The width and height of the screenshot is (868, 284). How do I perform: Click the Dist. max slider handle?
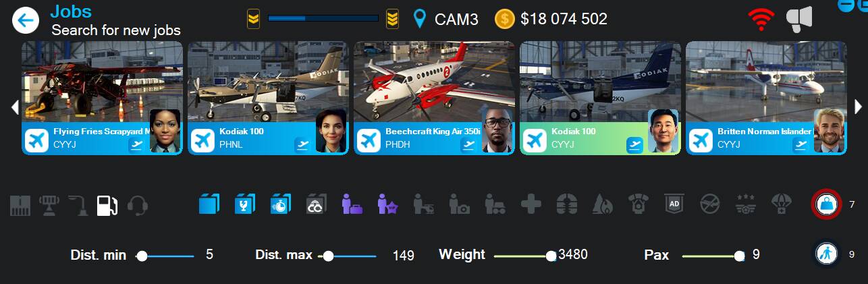328,256
